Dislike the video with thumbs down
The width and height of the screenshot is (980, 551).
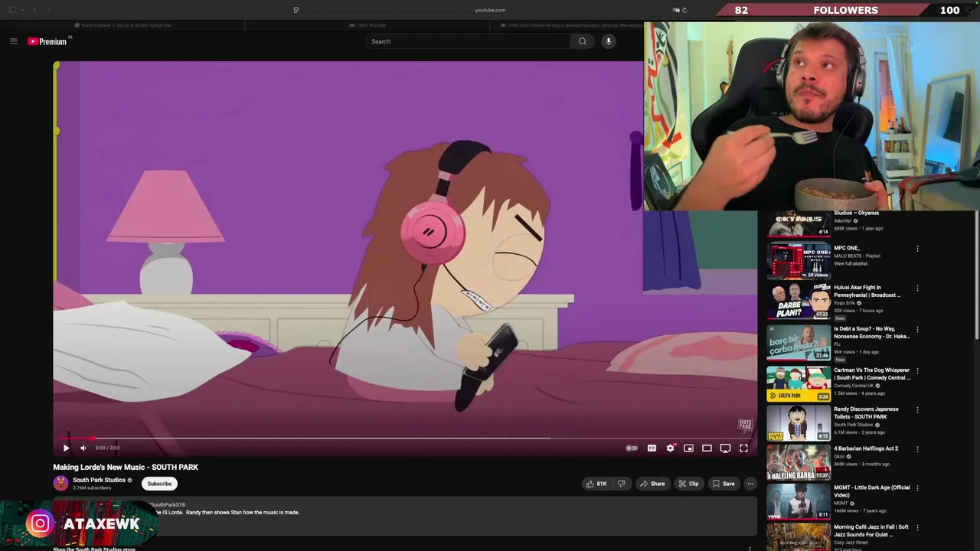tap(621, 484)
